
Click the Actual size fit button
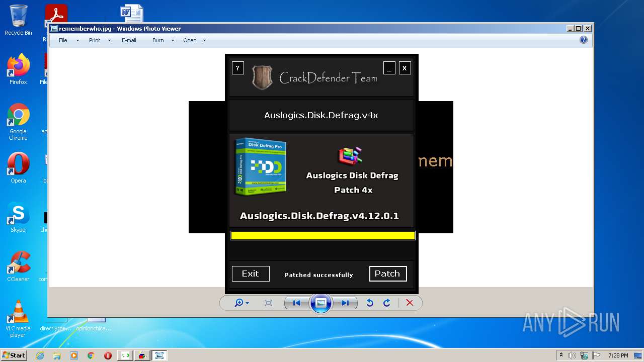pos(268,303)
